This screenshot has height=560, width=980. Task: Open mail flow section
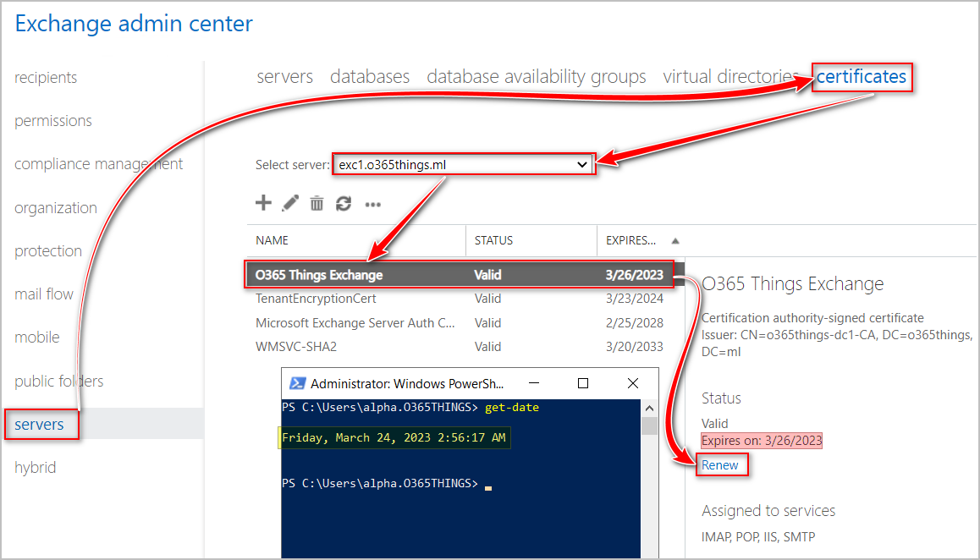coord(44,294)
